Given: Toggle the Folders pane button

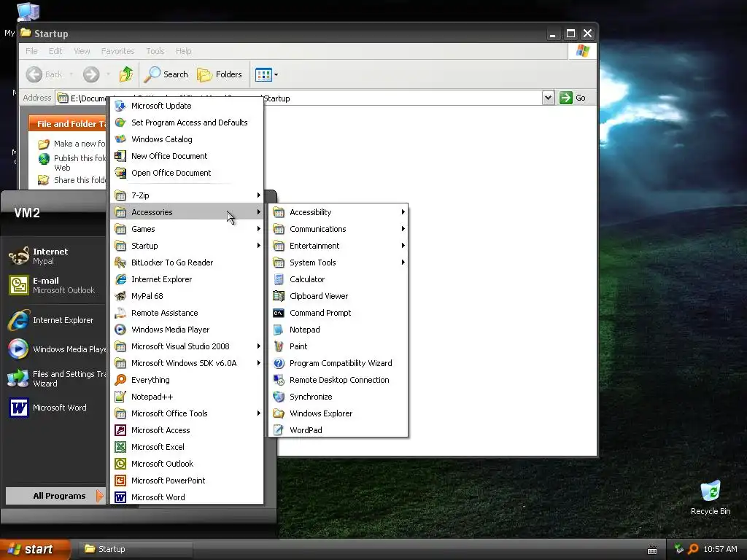Looking at the screenshot, I should pyautogui.click(x=220, y=74).
